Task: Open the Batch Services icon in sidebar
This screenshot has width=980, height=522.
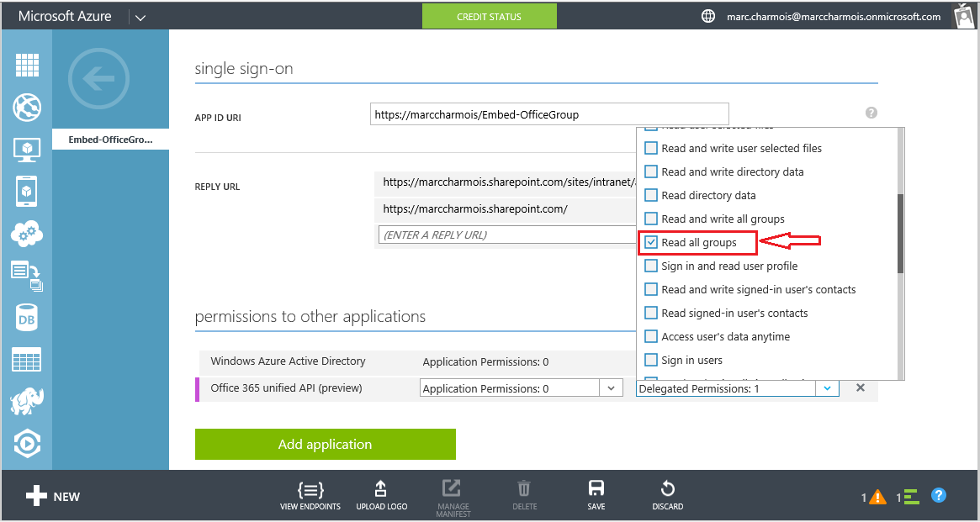Action: point(27,277)
